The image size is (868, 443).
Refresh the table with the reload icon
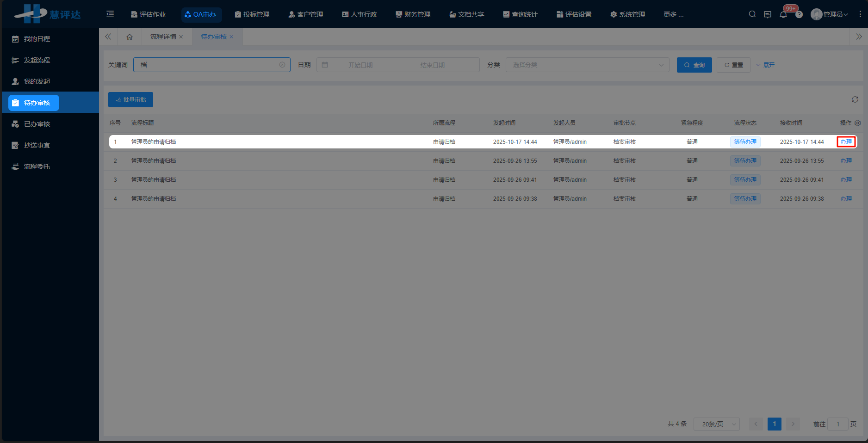coord(855,99)
